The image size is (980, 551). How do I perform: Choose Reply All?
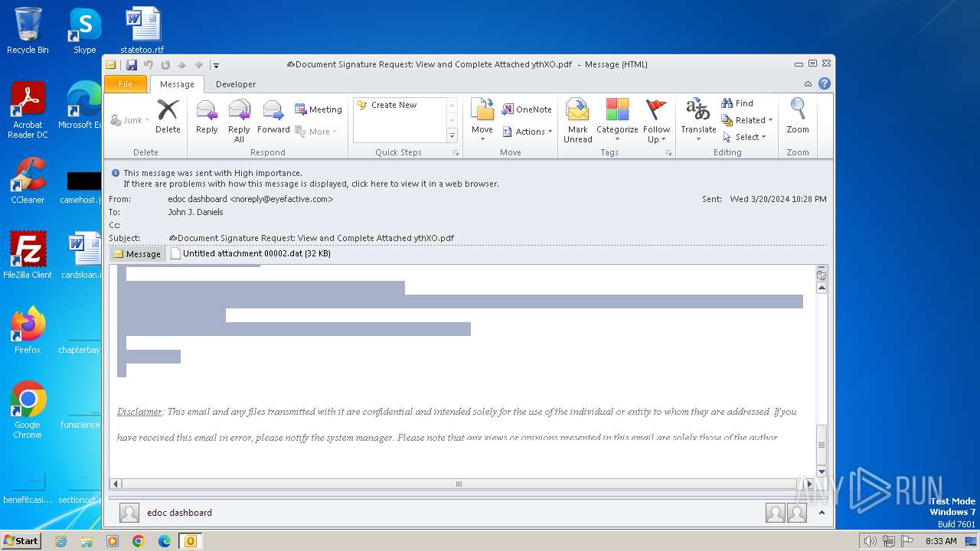[x=239, y=121]
